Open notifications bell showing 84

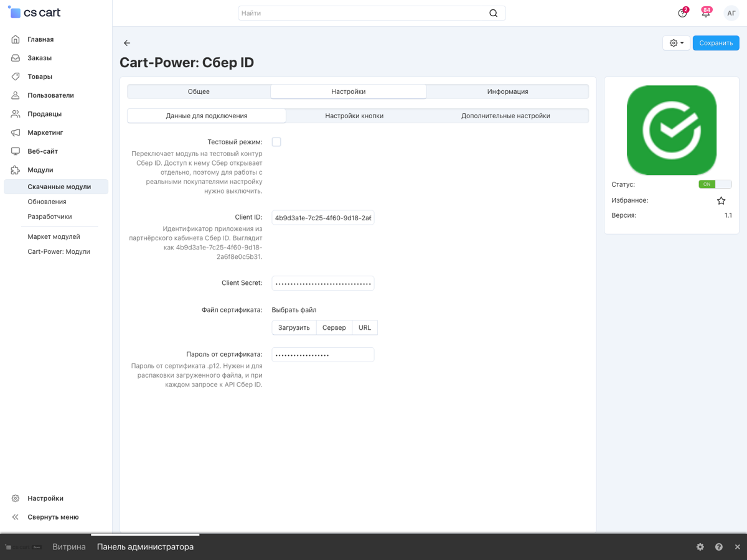706,13
